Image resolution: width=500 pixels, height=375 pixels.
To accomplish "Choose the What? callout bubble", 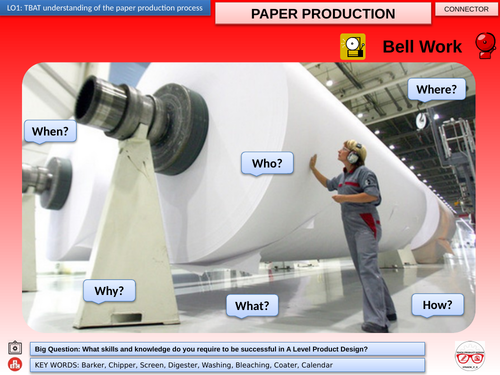I will 252,306.
